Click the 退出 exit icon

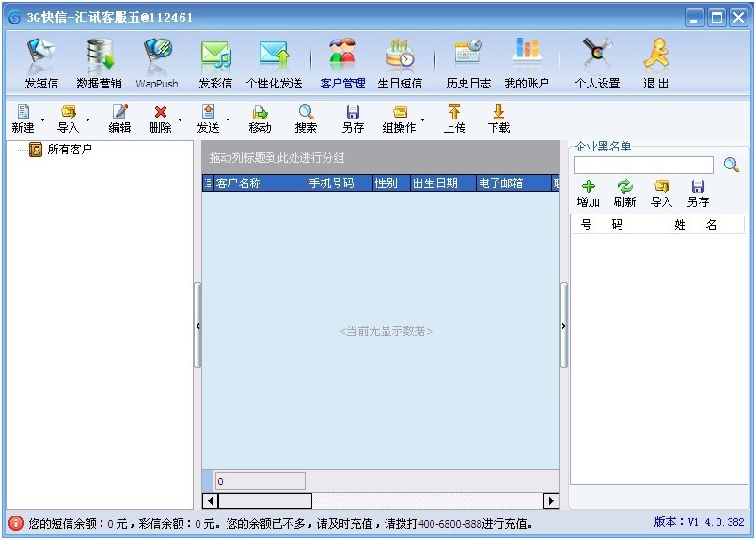click(x=656, y=64)
